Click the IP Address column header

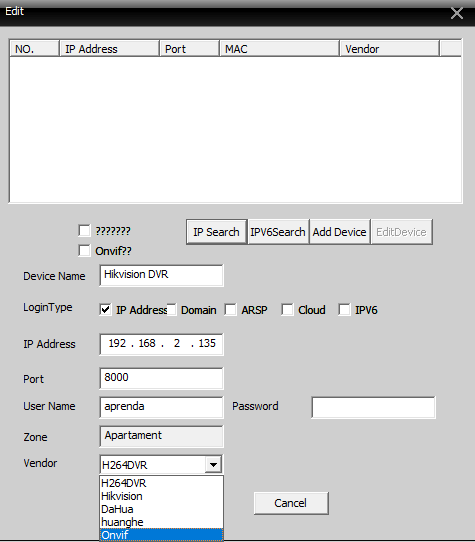click(110, 48)
